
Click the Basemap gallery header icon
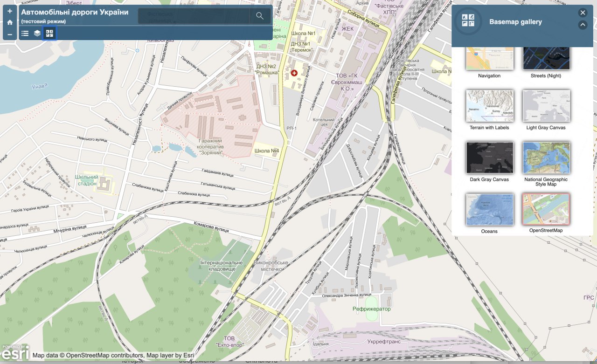point(468,21)
